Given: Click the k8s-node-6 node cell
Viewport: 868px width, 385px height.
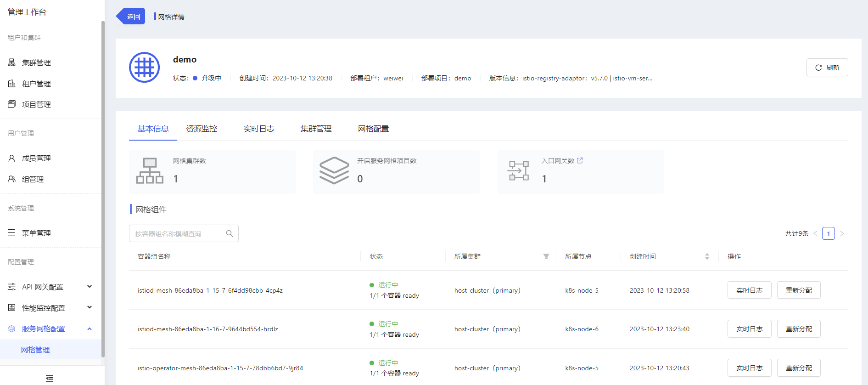Looking at the screenshot, I should 582,329.
